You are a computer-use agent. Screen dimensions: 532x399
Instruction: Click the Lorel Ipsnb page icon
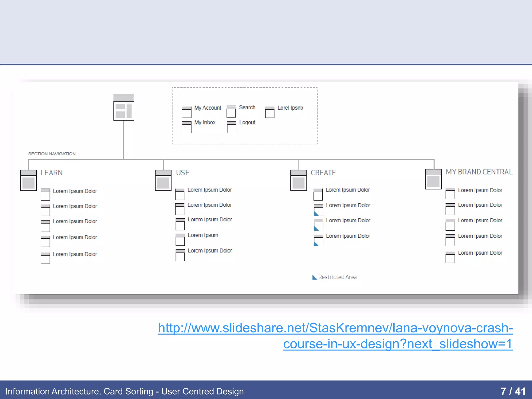click(x=270, y=112)
